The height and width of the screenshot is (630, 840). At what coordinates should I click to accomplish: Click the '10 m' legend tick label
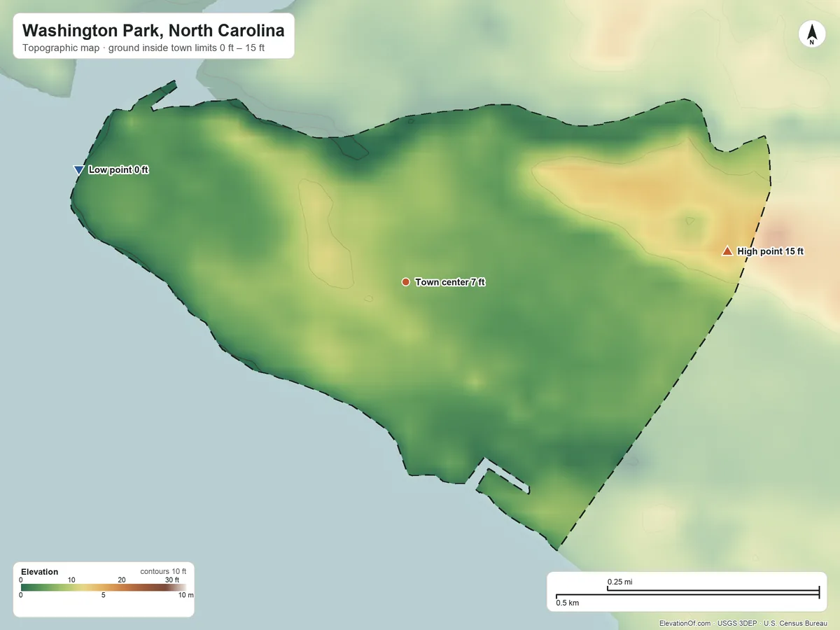[185, 596]
